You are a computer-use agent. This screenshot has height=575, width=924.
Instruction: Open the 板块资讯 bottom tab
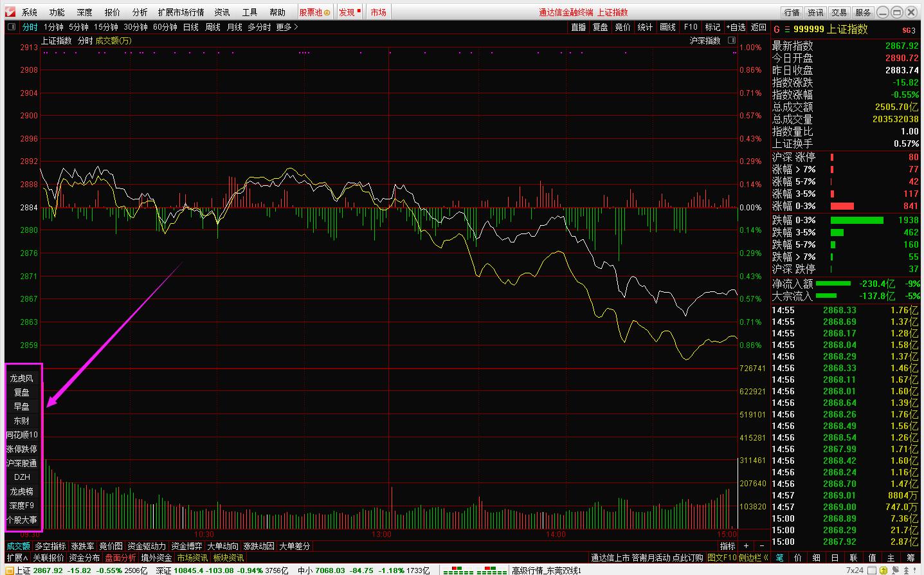tap(228, 558)
